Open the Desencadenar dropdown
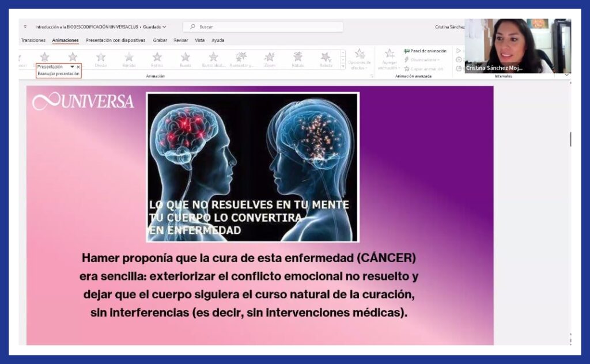Image resolution: width=590 pixels, height=364 pixels. click(x=422, y=60)
